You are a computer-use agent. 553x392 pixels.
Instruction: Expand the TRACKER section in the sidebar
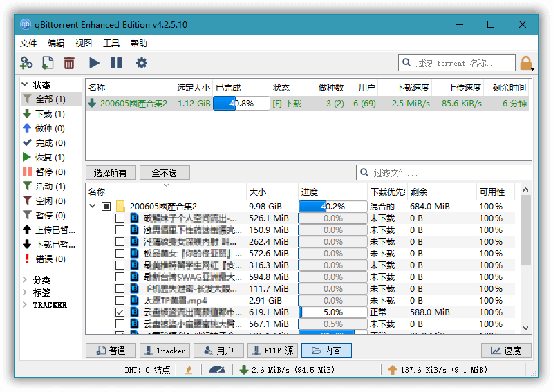click(26, 305)
